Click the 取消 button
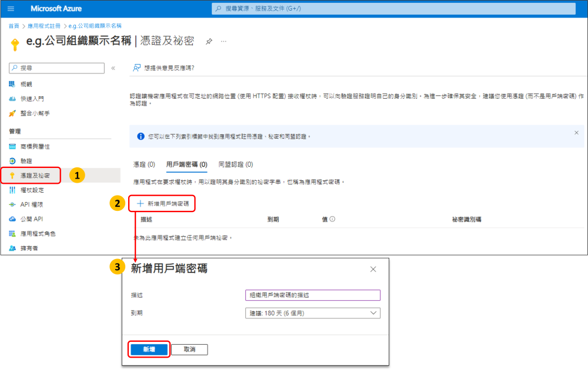The width and height of the screenshot is (588, 370). point(189,349)
